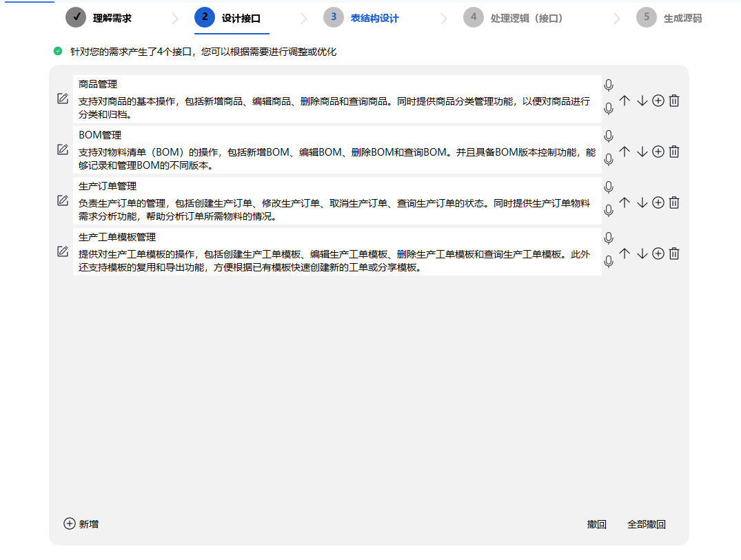Add an interface after BOM管理
The height and width of the screenshot is (560, 741).
[658, 152]
